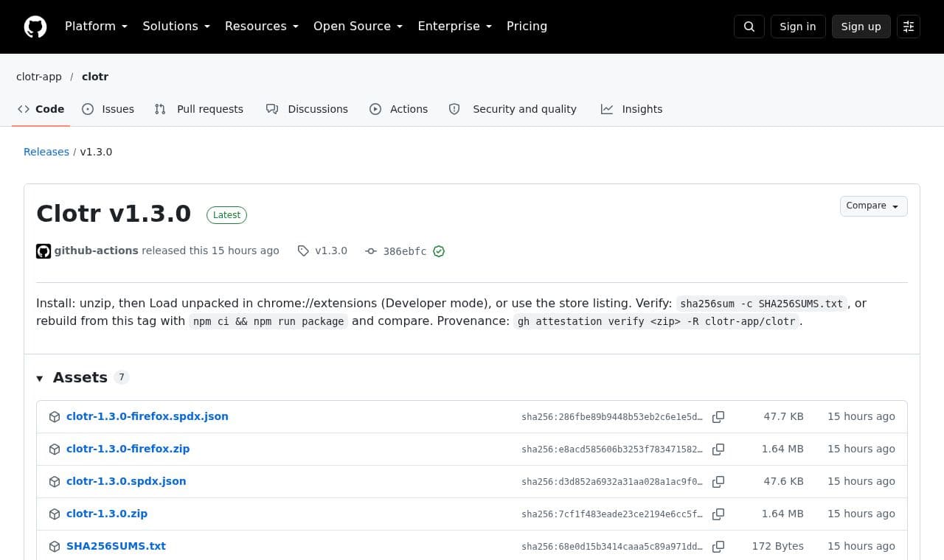The width and height of the screenshot is (944, 560).
Task: Copy sha256 of clotr-1.3.0.spdx.json
Action: coord(718,482)
